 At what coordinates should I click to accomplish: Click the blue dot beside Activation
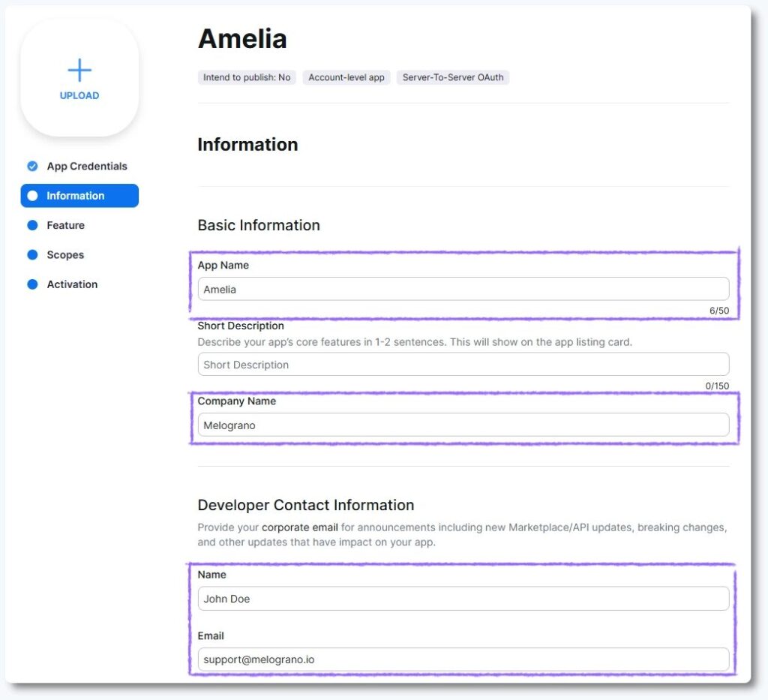click(x=32, y=284)
